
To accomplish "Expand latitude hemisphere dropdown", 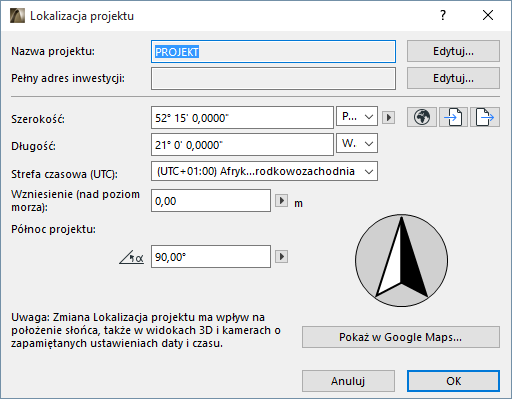I will [357, 116].
